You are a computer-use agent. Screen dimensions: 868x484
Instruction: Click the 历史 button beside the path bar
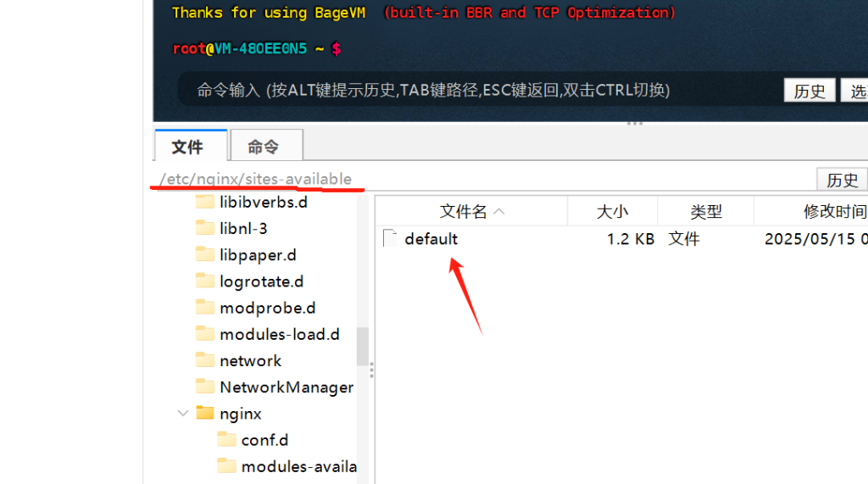[842, 180]
